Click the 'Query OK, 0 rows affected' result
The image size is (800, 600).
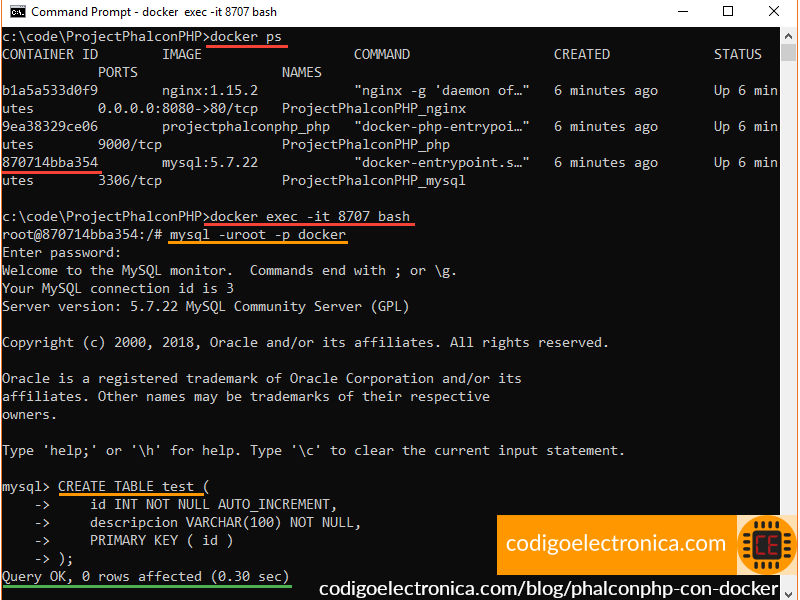tap(146, 577)
